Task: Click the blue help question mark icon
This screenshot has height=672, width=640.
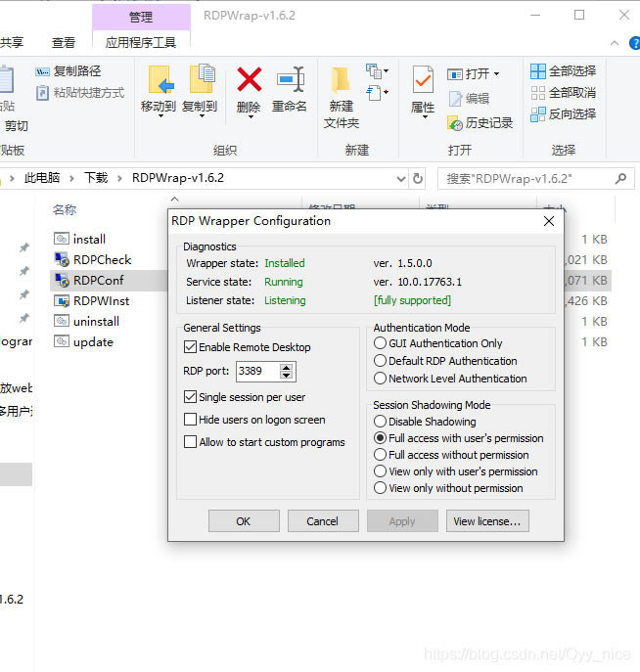Action: [x=634, y=43]
